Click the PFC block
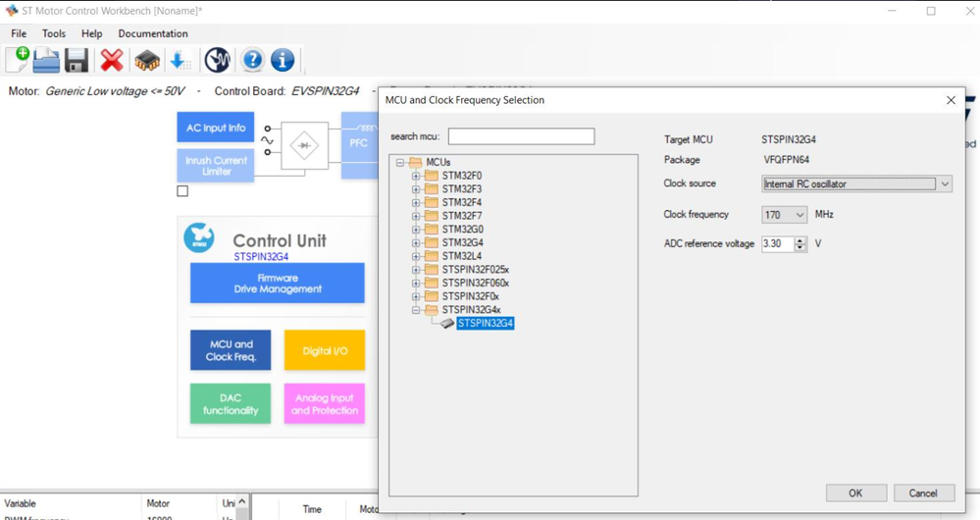The width and height of the screenshot is (980, 520). click(x=359, y=145)
